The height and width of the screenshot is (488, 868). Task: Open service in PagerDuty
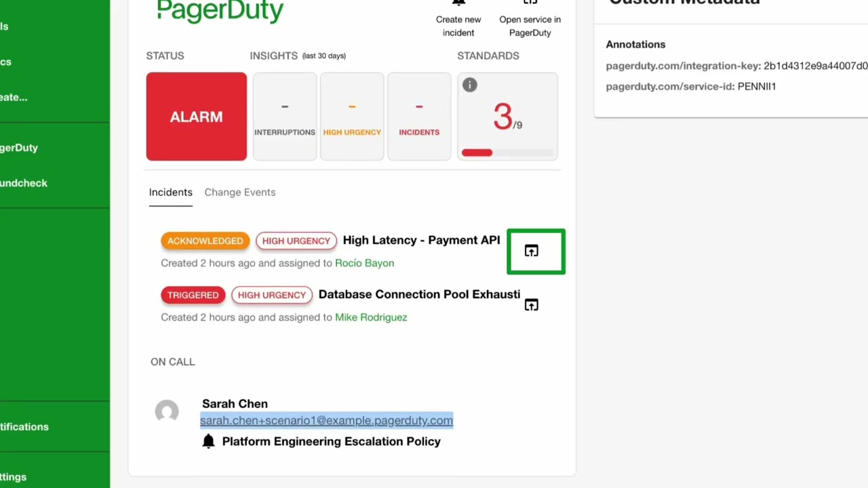[530, 20]
